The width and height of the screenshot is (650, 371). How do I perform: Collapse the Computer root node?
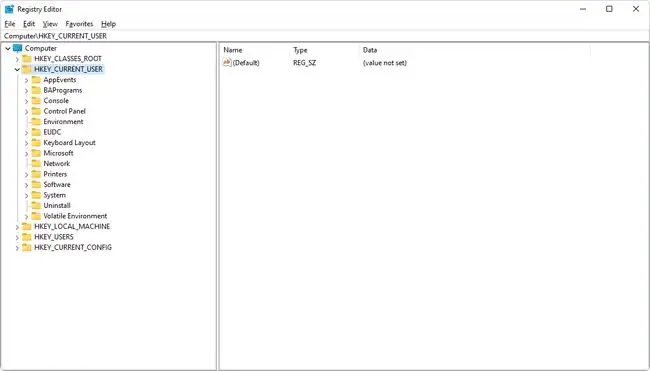click(8, 48)
